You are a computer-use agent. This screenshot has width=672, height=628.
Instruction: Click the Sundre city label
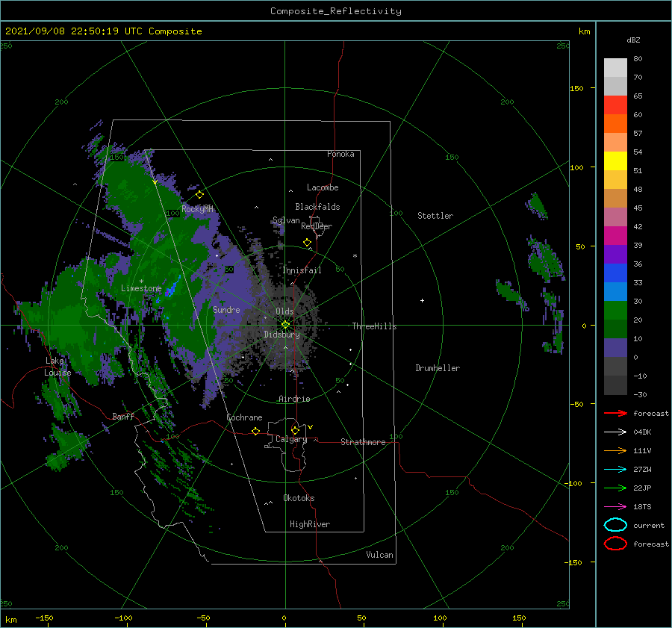226,309
